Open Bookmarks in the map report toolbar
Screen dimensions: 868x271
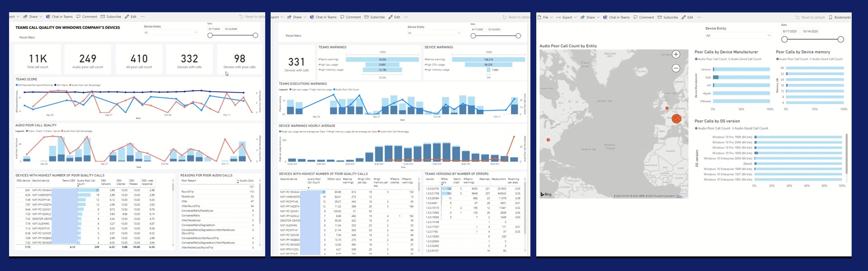(840, 17)
